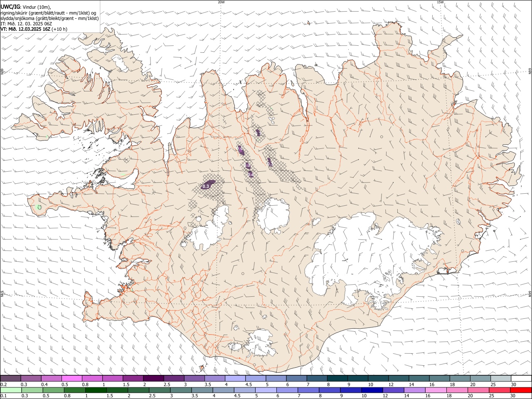Click the dusky purple 0.2 snow legend swatch

click(10, 379)
